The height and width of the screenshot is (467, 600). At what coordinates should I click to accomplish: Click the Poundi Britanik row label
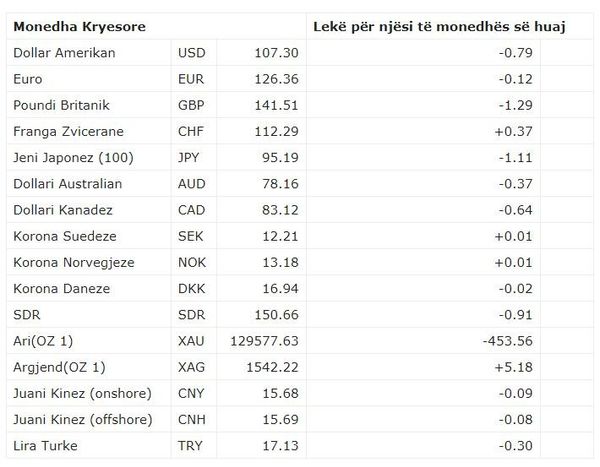[x=62, y=105]
